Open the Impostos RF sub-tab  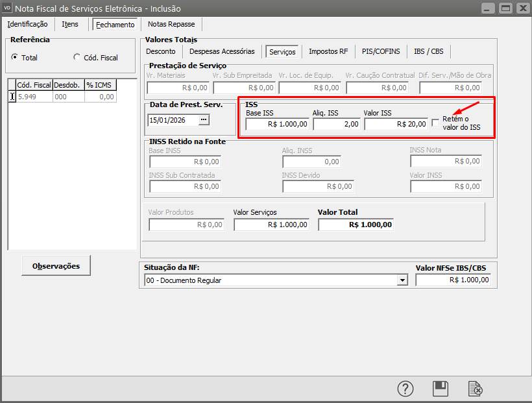tap(328, 51)
